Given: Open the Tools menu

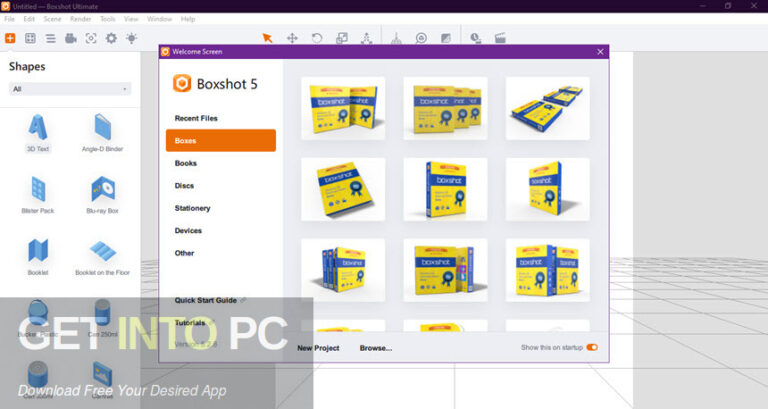Looking at the screenshot, I should coord(108,19).
